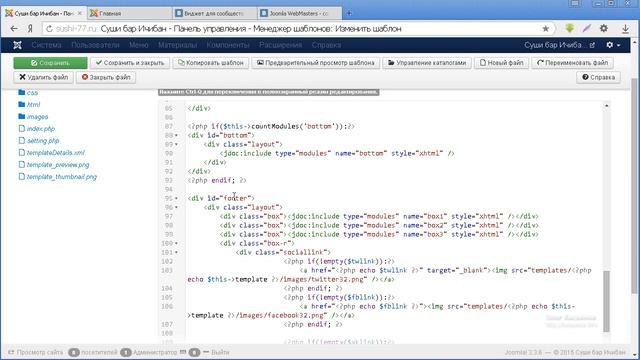Open the Компоненты menu
This screenshot has height=360, width=640.
228,45
